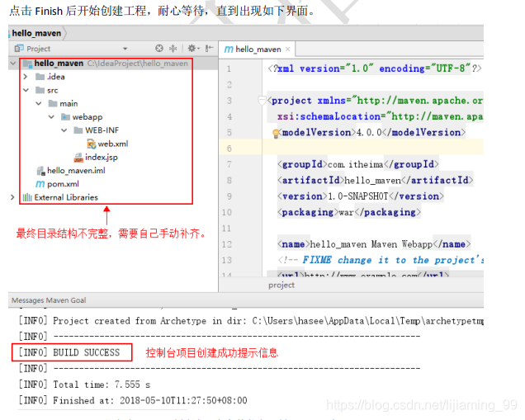Expand the .idea folder
This screenshot has width=525, height=420.
26,77
